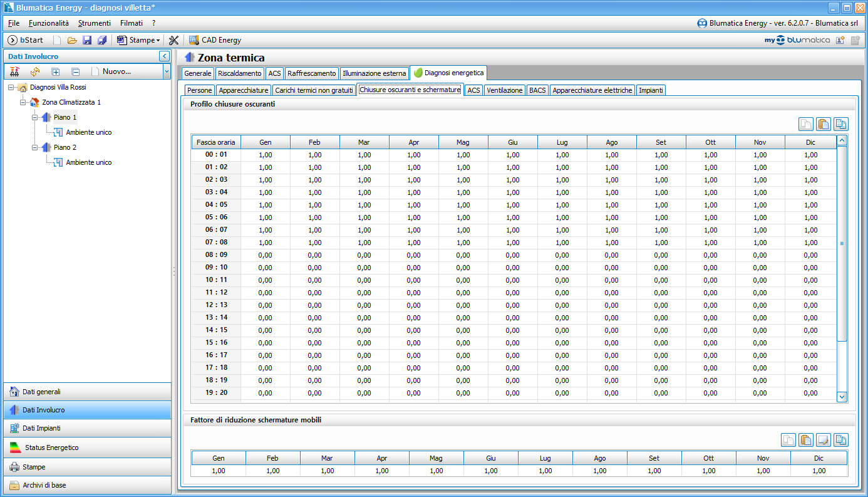Click the user profile icon beside myBlumatica
Viewport: 868px width, 497px height.
tap(840, 40)
